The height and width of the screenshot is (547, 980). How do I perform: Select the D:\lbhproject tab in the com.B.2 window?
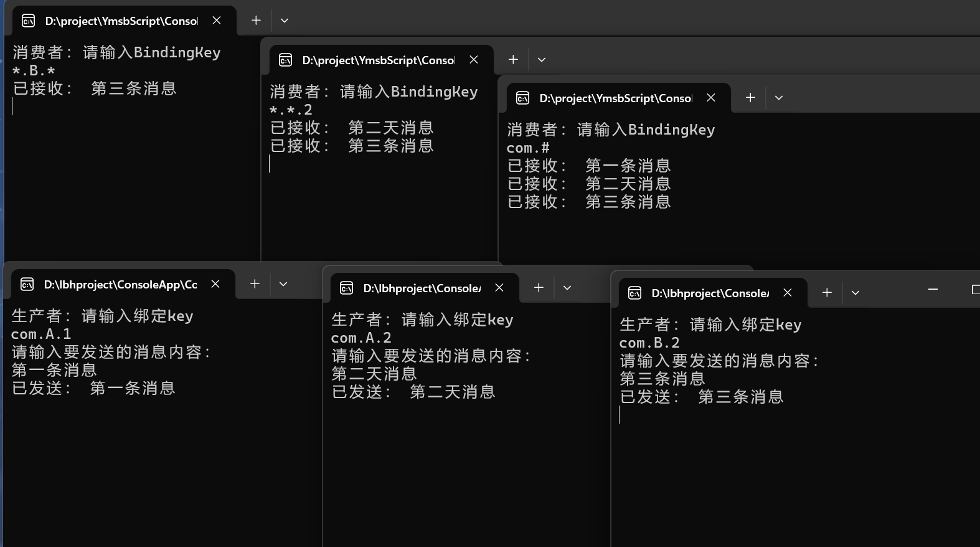[x=713, y=293]
